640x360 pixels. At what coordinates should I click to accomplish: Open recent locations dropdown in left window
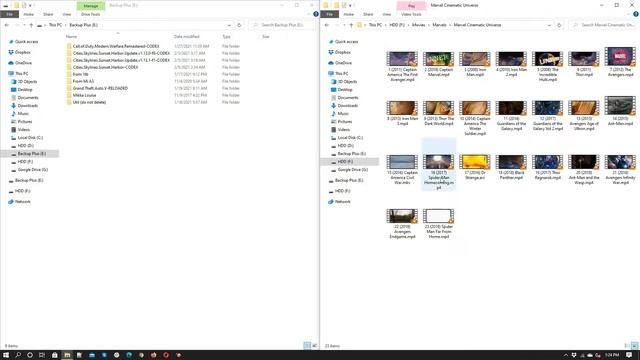24,25
